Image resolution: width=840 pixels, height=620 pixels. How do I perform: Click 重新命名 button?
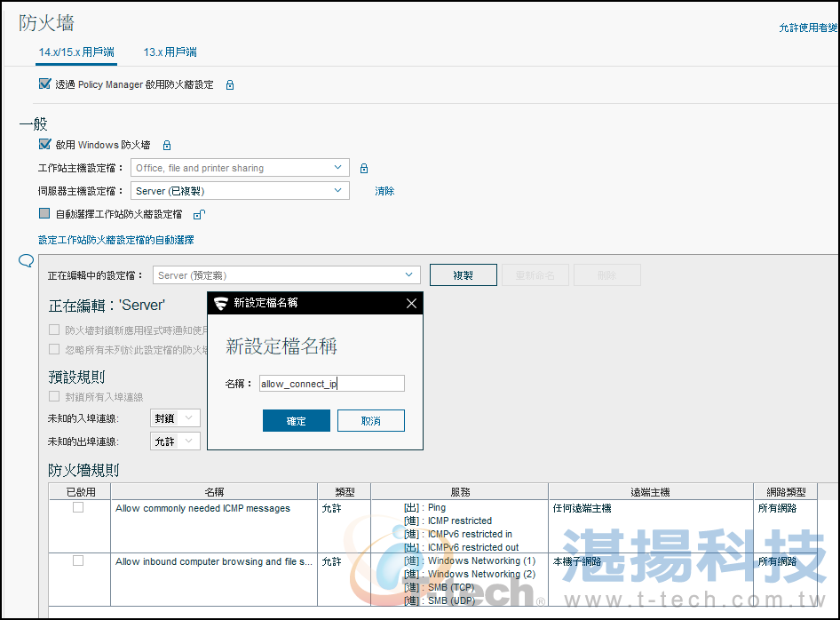click(535, 274)
